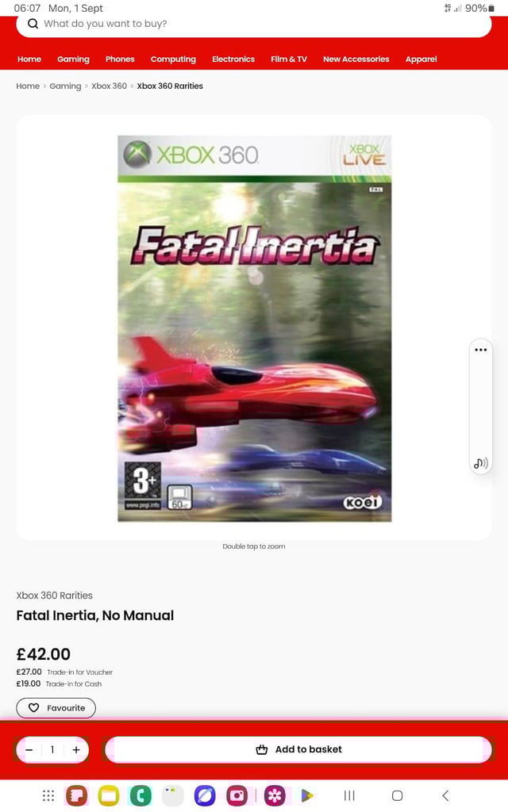The image size is (508, 812).
Task: Select the Computing menu category
Action: click(x=173, y=59)
